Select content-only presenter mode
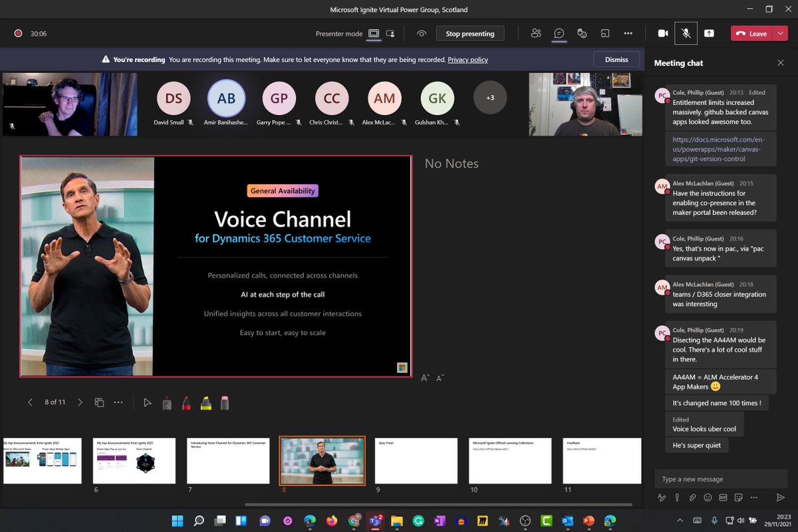The height and width of the screenshot is (532, 798). point(374,33)
